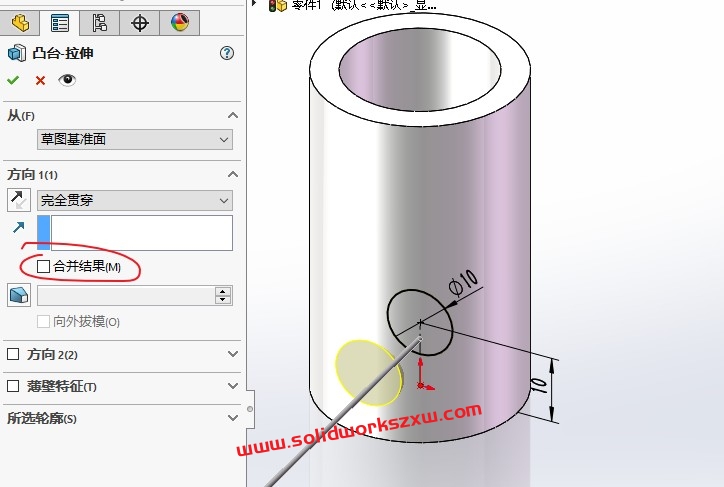Cancel extrude with red X
Screen dimensions: 724x487
pos(41,81)
